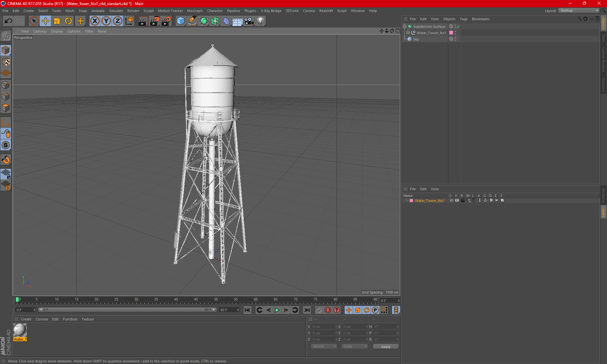Expand the Water_Tower_No1 object tree
Image resolution: width=607 pixels, height=364 pixels.
(408, 33)
